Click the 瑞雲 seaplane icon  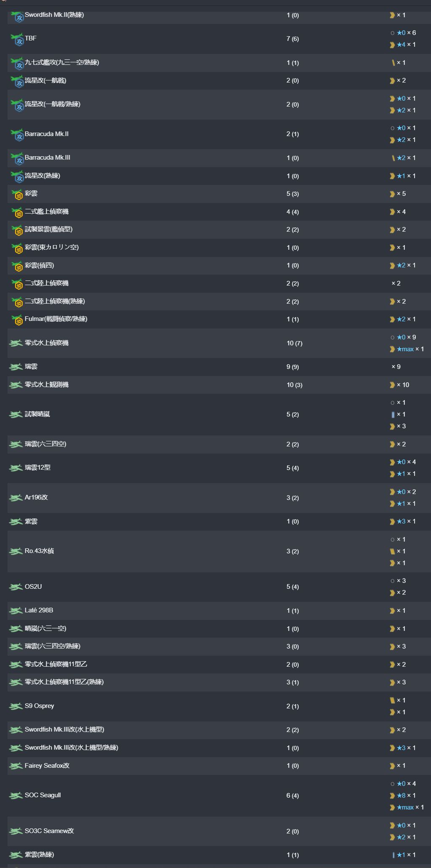[16, 367]
